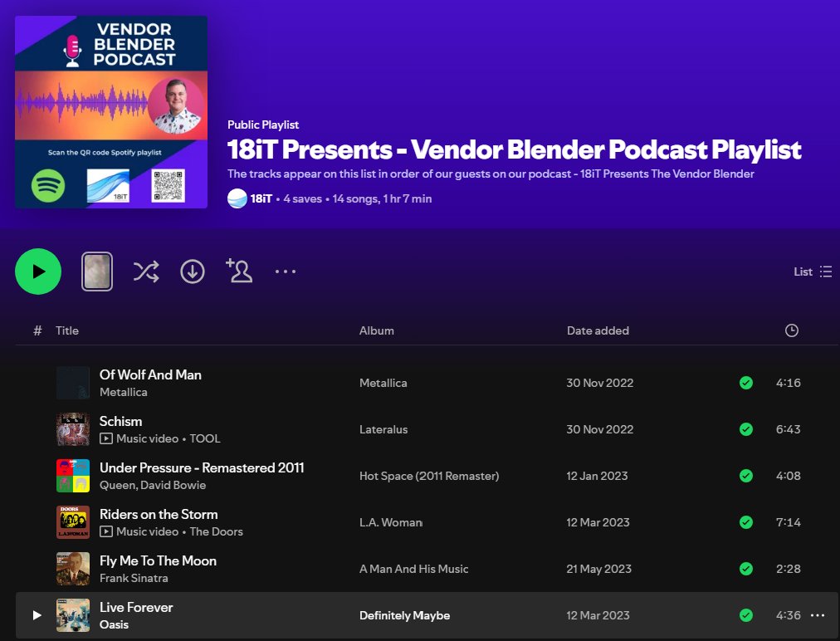This screenshot has height=641, width=840.
Task: Open the Frank Sinatra artist link
Action: pos(134,578)
